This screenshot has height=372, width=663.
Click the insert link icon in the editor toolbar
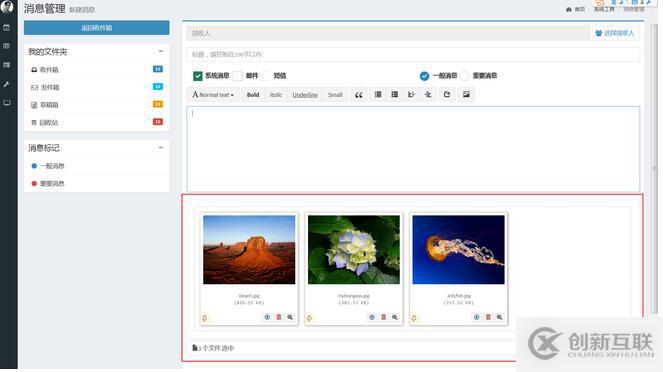(447, 95)
